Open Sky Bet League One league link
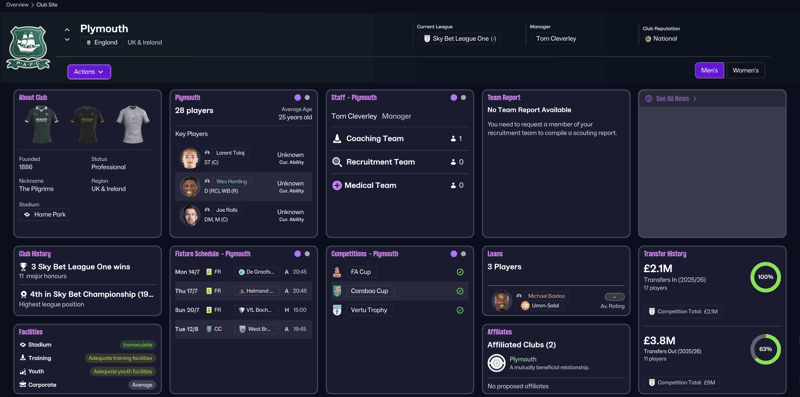 click(460, 39)
